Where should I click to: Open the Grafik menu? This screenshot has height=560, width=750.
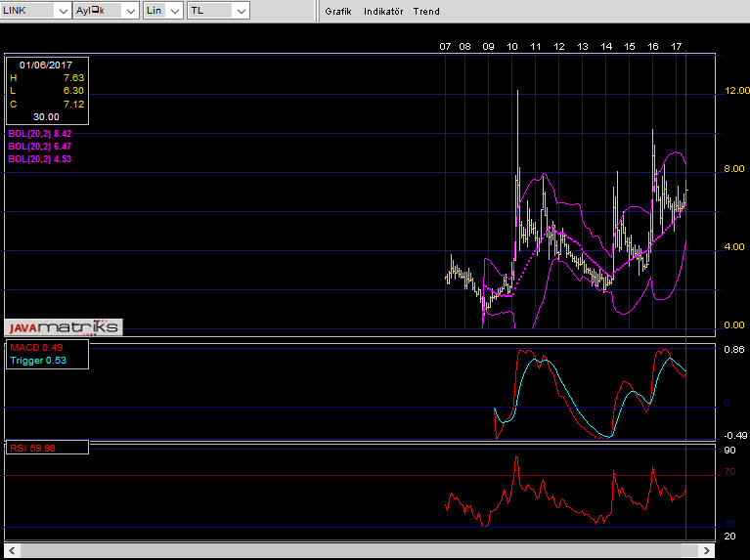(338, 12)
